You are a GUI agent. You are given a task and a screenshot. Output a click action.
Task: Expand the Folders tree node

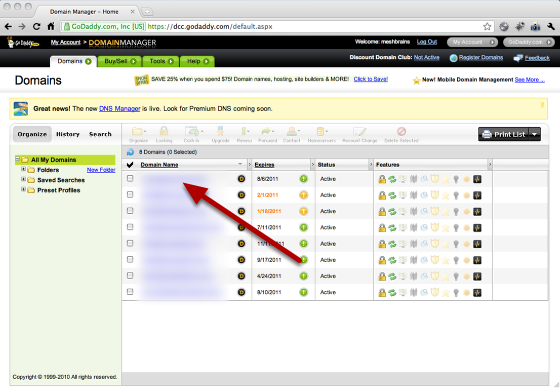[x=23, y=169]
